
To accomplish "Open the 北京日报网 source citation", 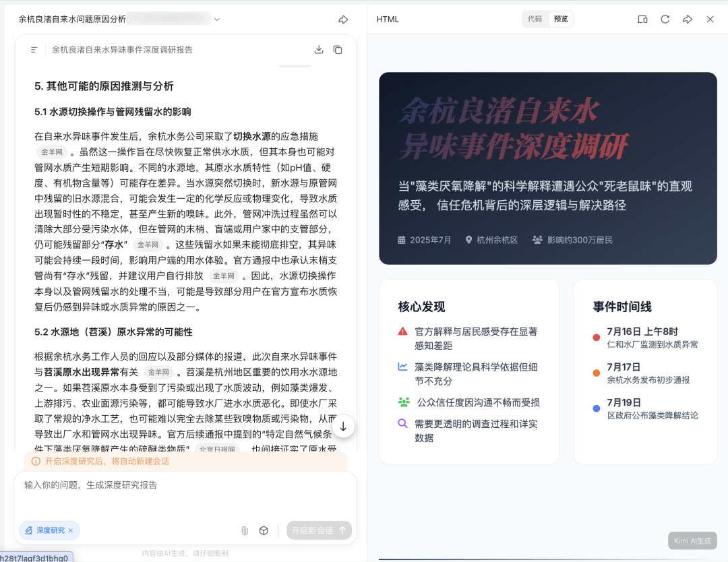I will click(x=217, y=449).
